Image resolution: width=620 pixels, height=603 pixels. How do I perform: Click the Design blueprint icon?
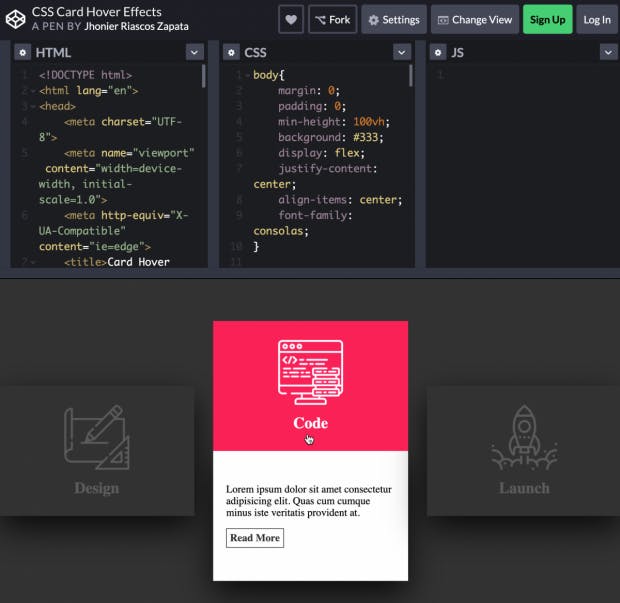click(x=96, y=437)
